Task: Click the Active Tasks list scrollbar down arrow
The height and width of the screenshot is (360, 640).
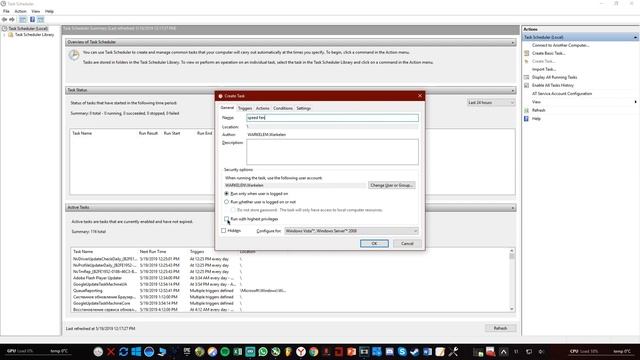Action: pyautogui.click(x=512, y=309)
